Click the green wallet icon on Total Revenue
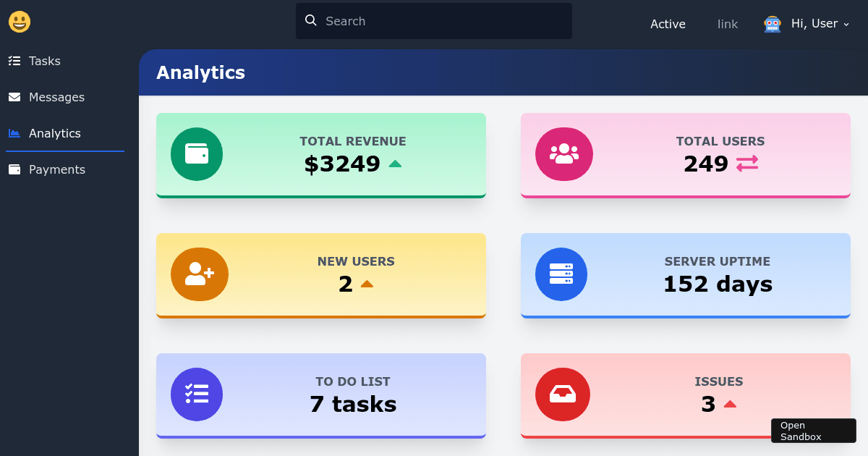 197,154
